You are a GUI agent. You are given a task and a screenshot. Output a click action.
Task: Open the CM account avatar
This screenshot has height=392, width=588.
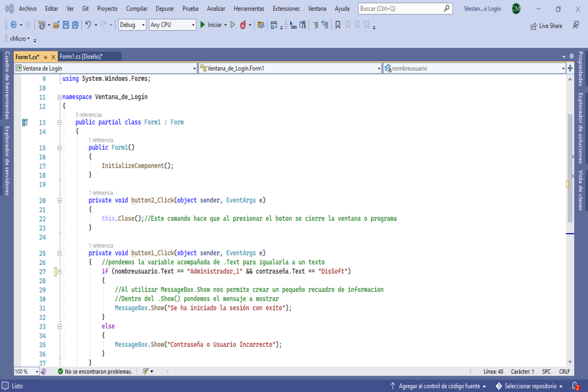(516, 9)
